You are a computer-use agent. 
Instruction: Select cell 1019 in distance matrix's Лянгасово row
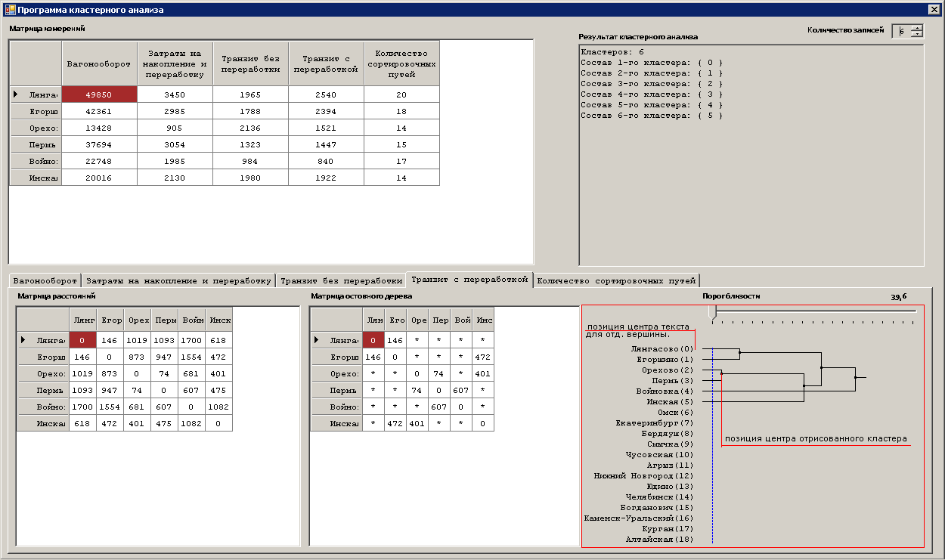[137, 341]
